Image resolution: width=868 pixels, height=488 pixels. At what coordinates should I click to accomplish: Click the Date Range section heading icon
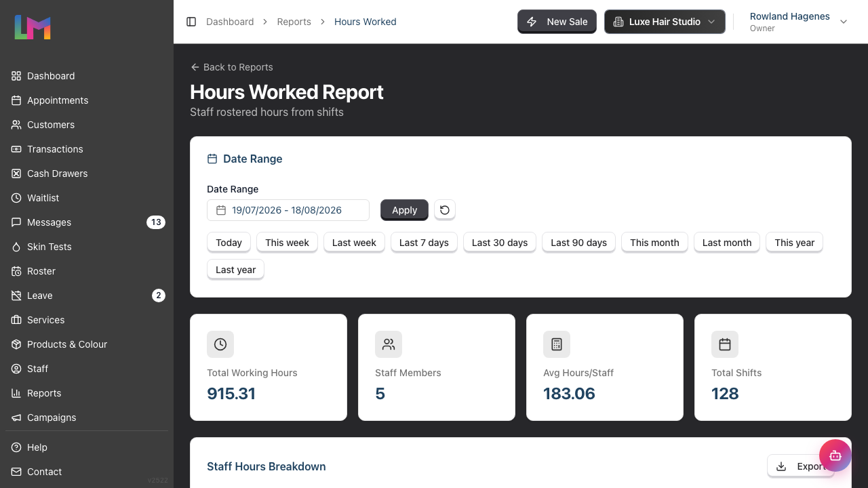[212, 159]
